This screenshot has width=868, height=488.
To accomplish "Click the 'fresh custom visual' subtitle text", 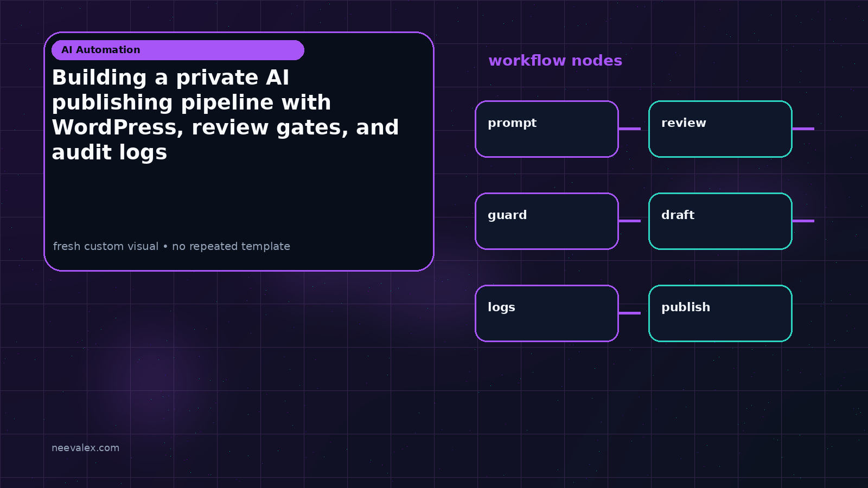I will [171, 246].
